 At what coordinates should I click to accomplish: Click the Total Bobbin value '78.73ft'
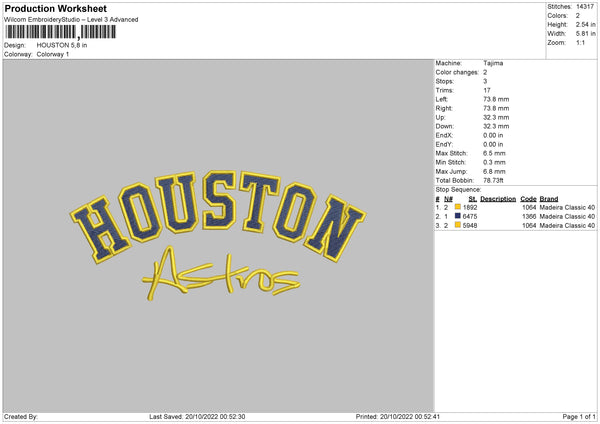(493, 180)
